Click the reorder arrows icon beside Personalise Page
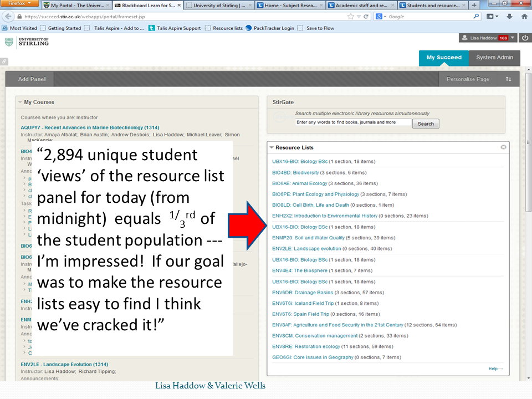 (x=508, y=79)
